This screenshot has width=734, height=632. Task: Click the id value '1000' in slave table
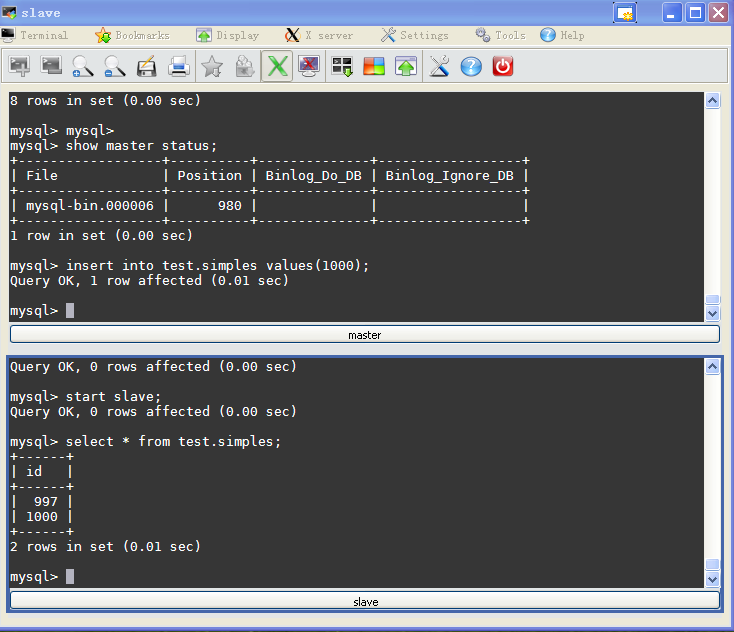click(x=42, y=516)
